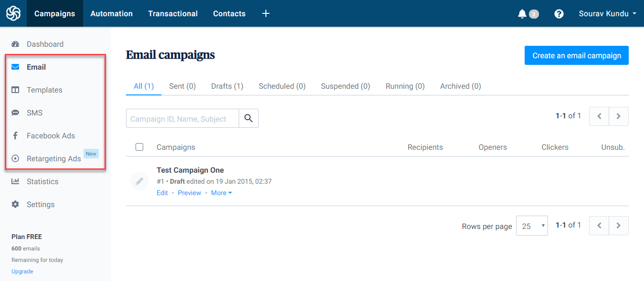
Task: Click the Upgrade plan link
Action: click(x=22, y=271)
